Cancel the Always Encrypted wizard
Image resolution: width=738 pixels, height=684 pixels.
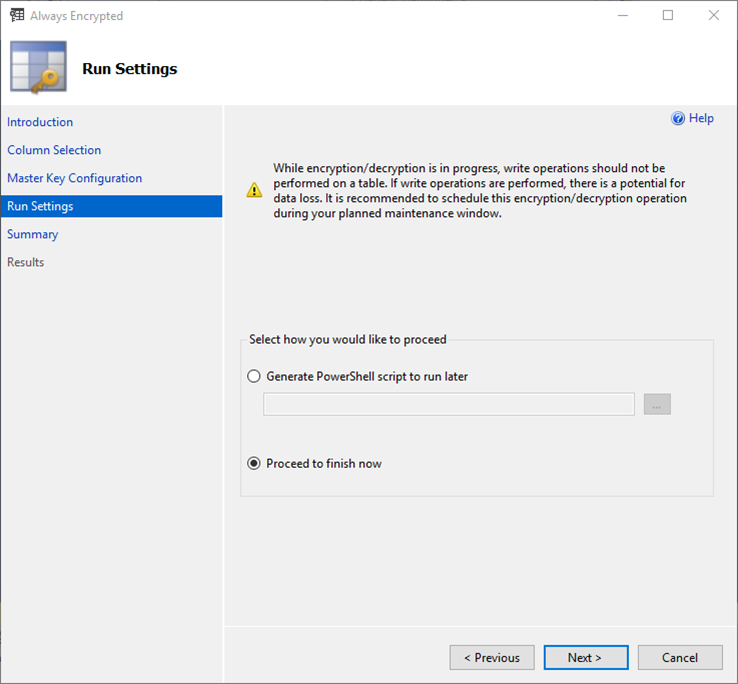680,657
